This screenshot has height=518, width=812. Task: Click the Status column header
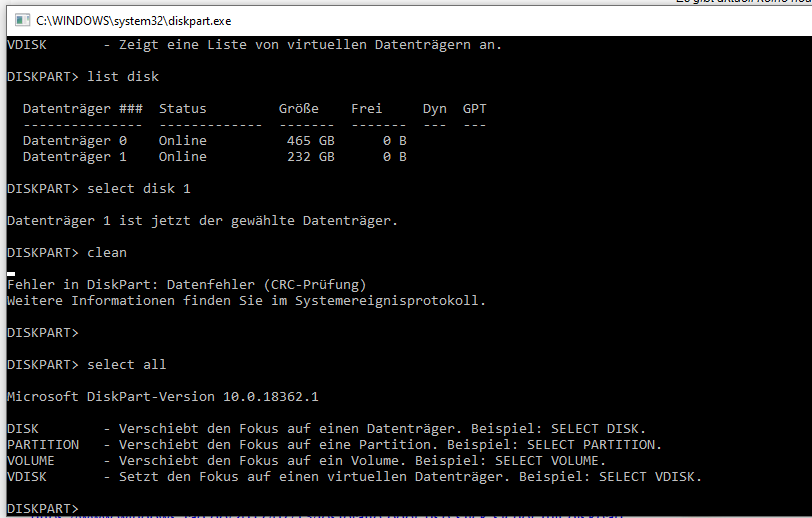pyautogui.click(x=182, y=108)
